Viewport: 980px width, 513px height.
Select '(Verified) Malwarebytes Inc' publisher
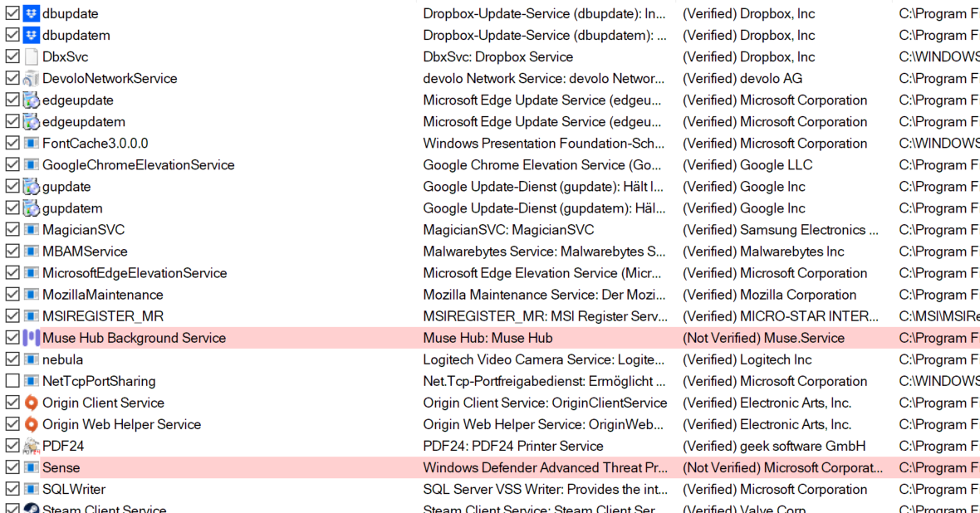763,252
